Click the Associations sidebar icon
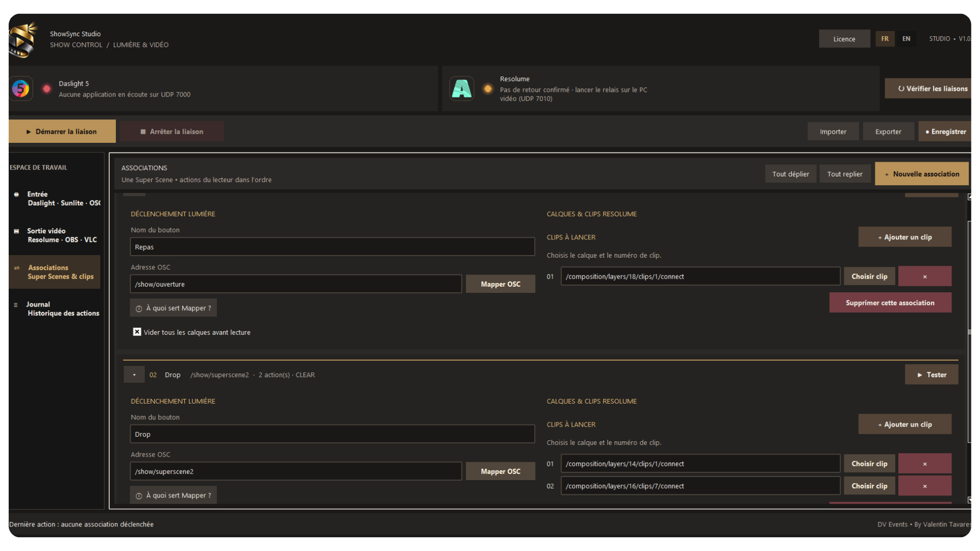The width and height of the screenshot is (980, 551). pyautogui.click(x=17, y=268)
